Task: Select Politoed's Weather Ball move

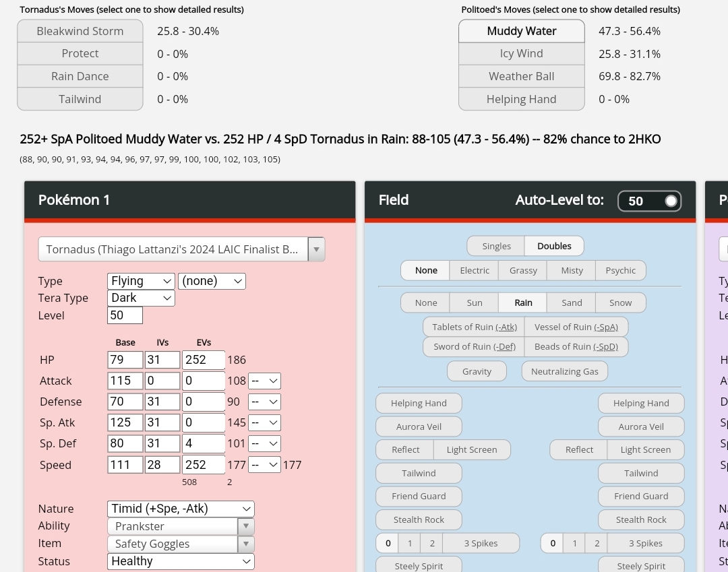Action: click(521, 76)
